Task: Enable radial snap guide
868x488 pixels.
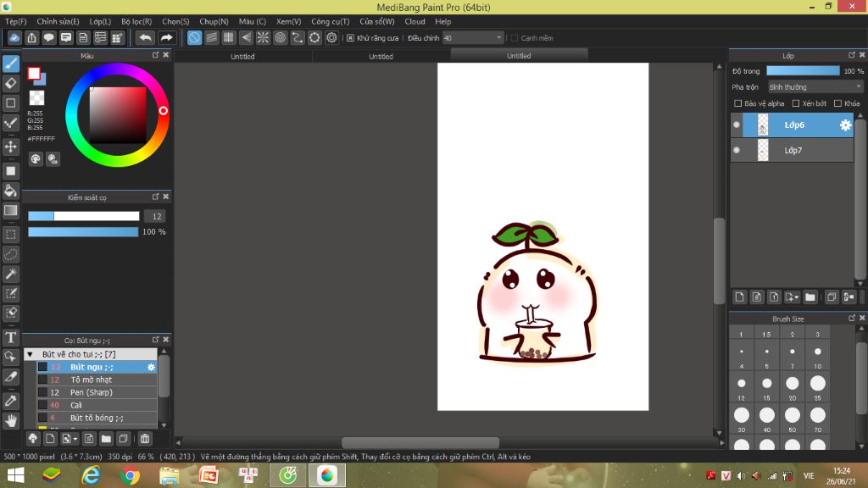Action: coord(263,37)
